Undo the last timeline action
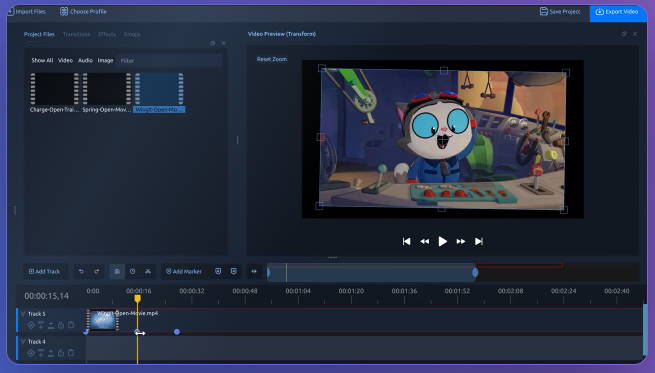The image size is (655, 373). pos(81,272)
